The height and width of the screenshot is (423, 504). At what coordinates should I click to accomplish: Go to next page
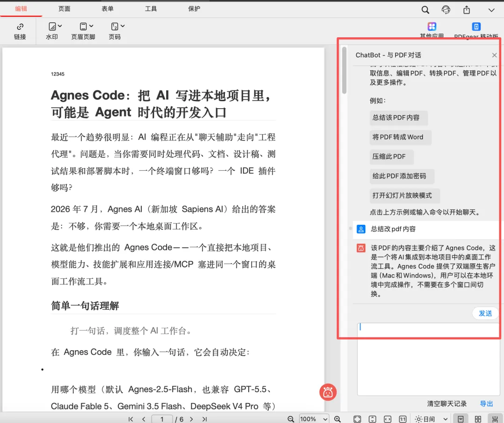[x=191, y=419]
